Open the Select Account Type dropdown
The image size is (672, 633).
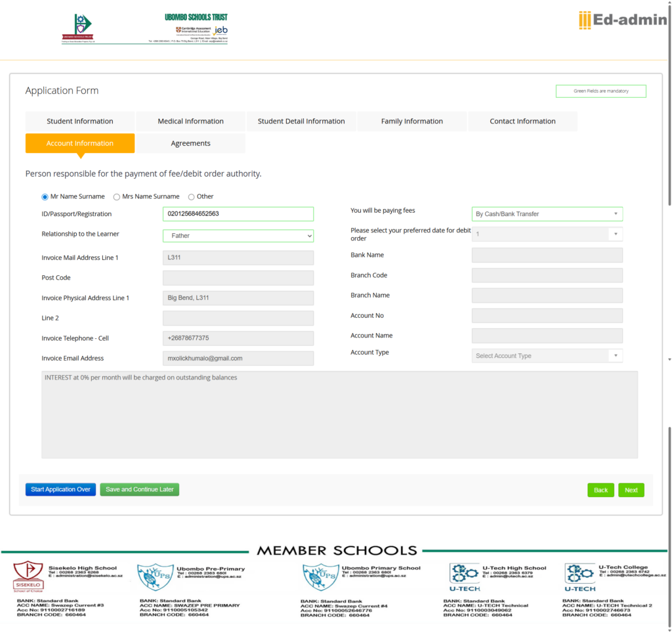547,356
